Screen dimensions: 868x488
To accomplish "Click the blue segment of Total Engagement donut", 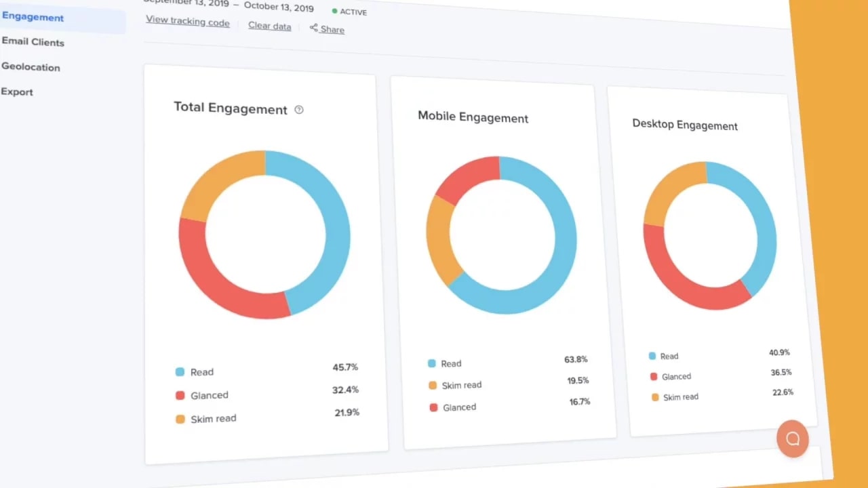I will [x=336, y=237].
